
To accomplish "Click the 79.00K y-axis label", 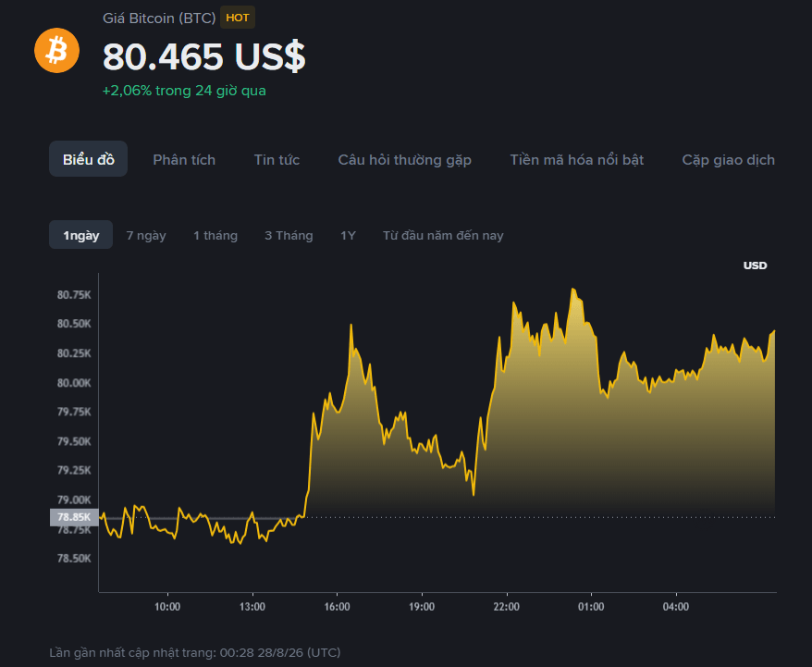I will 74,500.
